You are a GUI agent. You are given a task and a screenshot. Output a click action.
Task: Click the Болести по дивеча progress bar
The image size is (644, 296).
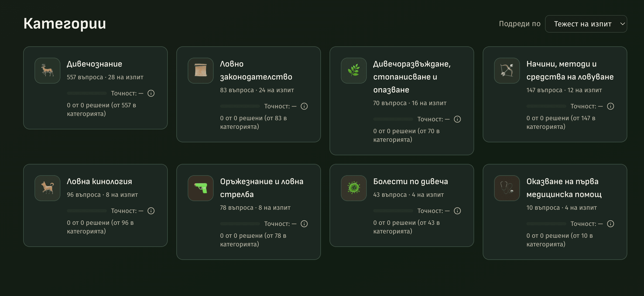click(x=393, y=211)
